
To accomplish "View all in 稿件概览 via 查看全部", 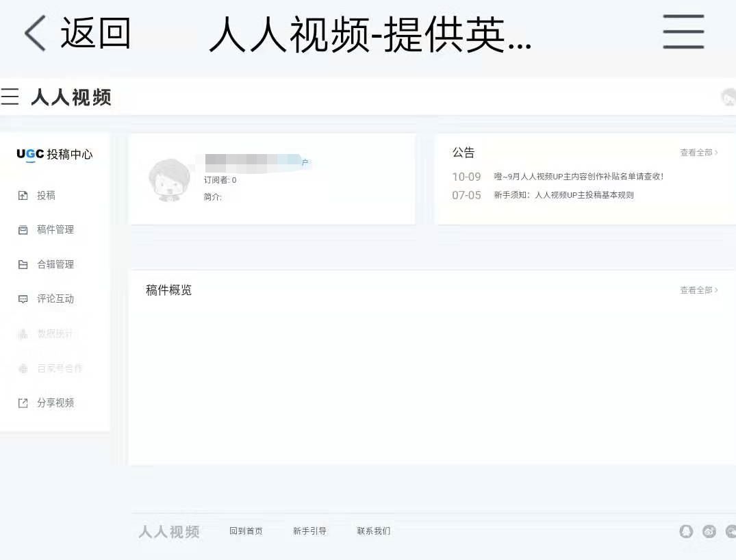I will 699,290.
